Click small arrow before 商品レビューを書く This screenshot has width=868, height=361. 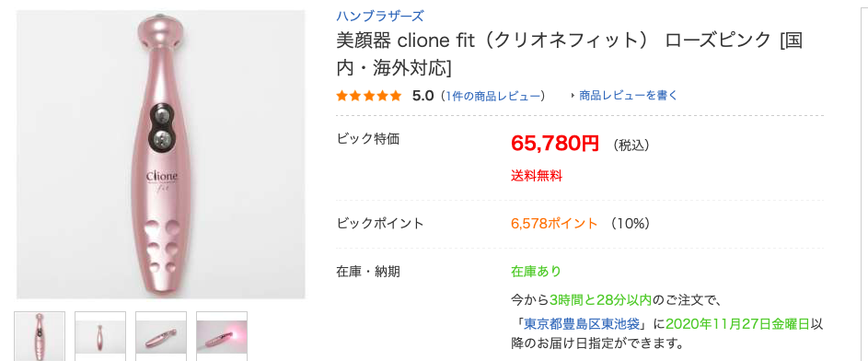(573, 96)
